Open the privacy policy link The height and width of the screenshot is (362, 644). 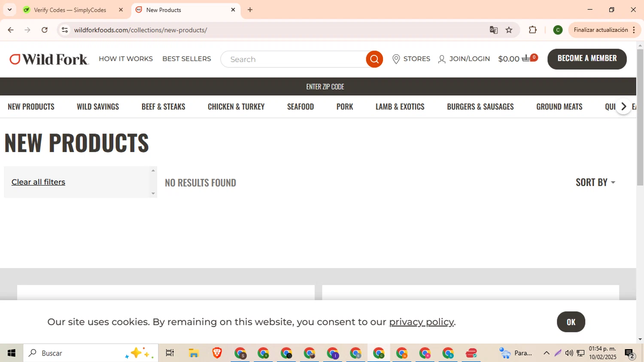[x=421, y=322]
